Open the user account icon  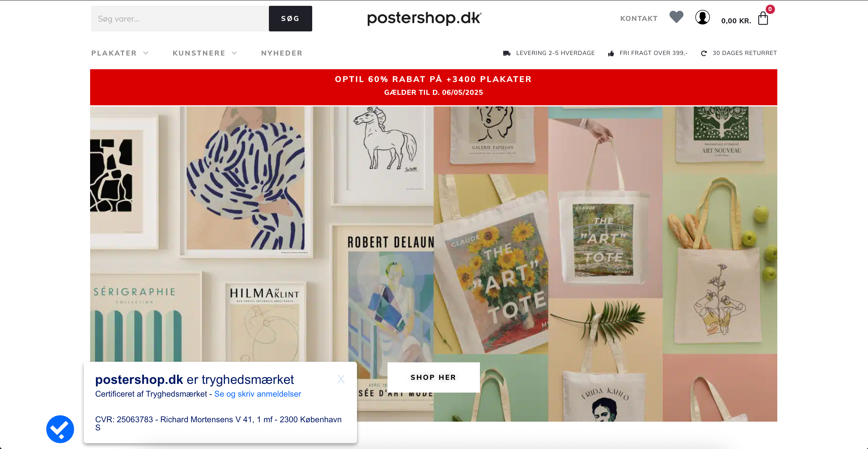pos(702,17)
